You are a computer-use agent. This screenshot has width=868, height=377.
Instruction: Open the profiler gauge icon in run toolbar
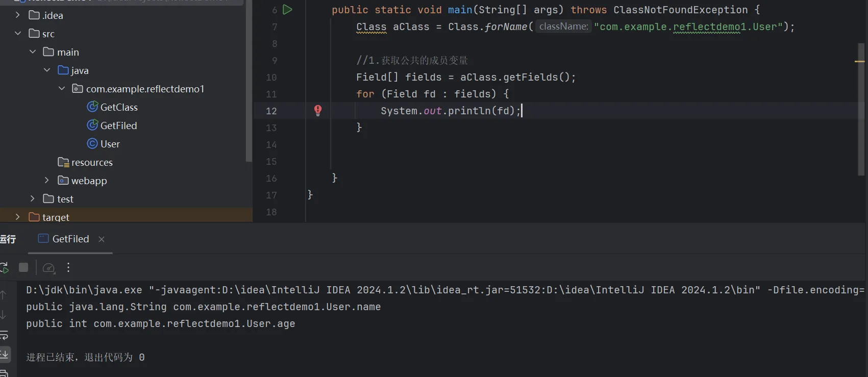tap(48, 268)
